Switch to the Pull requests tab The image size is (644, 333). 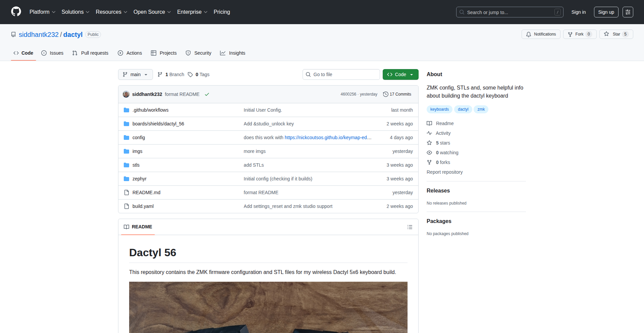(x=90, y=53)
